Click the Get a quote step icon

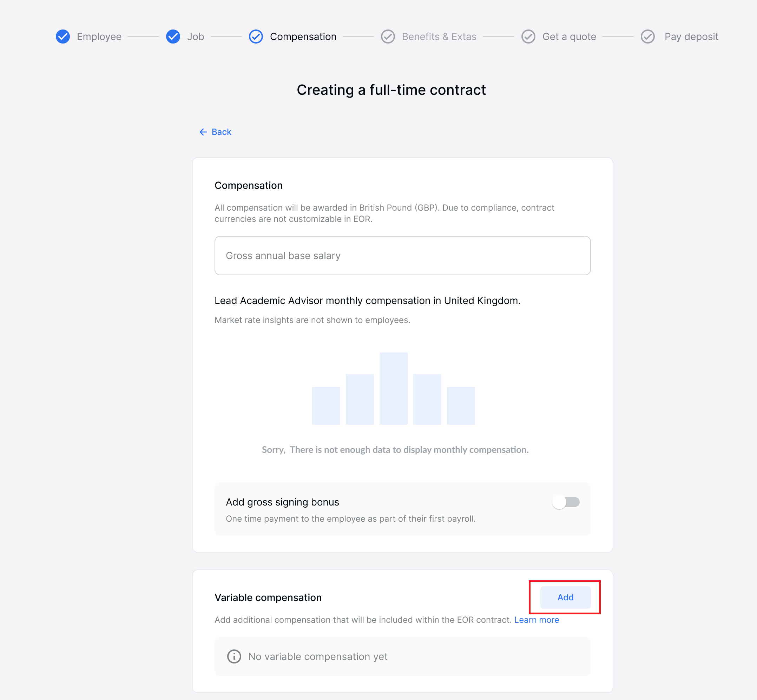coord(528,37)
